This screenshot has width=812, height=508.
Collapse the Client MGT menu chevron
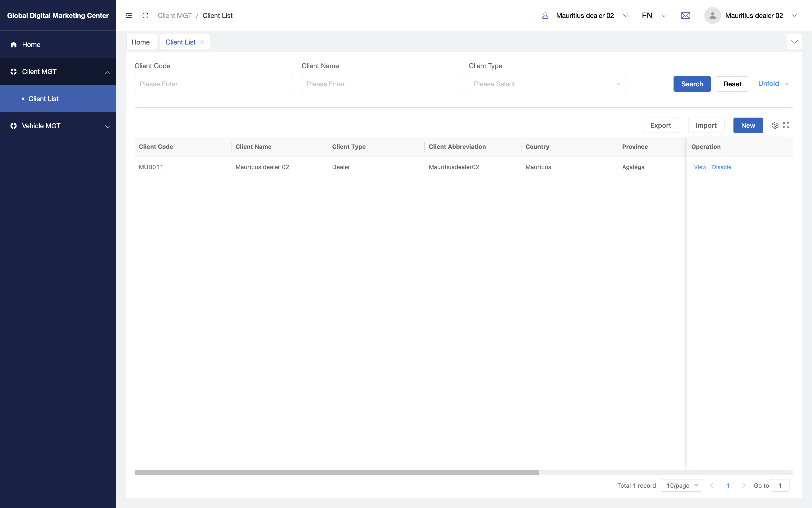108,72
